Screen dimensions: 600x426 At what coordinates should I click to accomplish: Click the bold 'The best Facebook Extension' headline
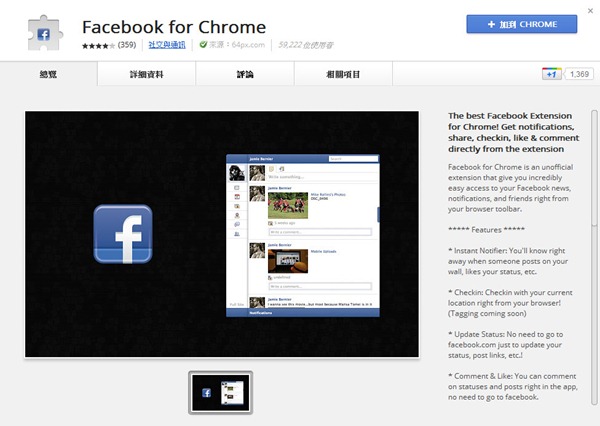[514, 132]
